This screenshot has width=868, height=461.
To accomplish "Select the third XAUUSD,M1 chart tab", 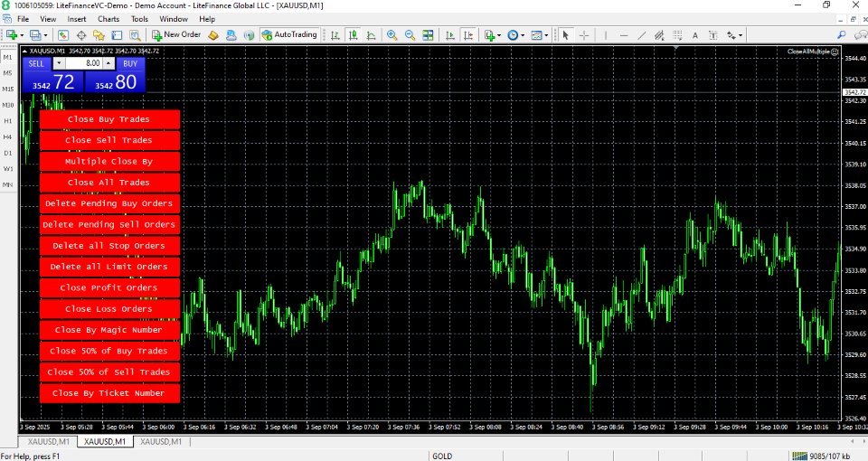I will [x=161, y=442].
